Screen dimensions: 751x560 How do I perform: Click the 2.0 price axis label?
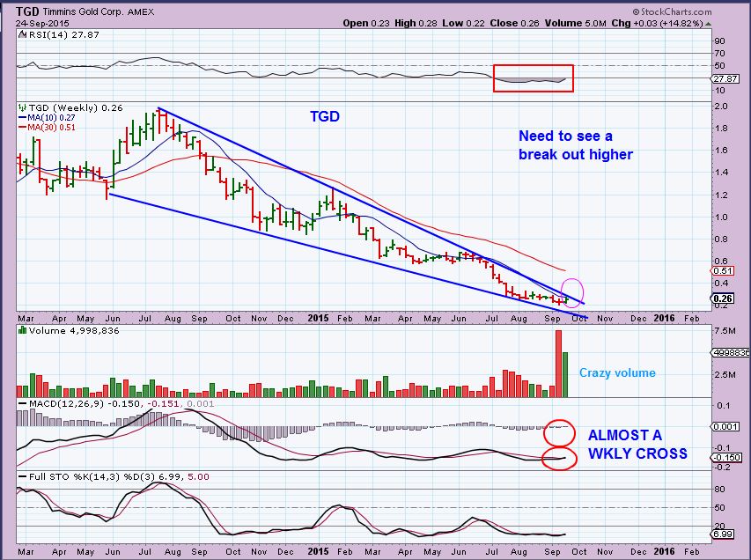click(721, 107)
